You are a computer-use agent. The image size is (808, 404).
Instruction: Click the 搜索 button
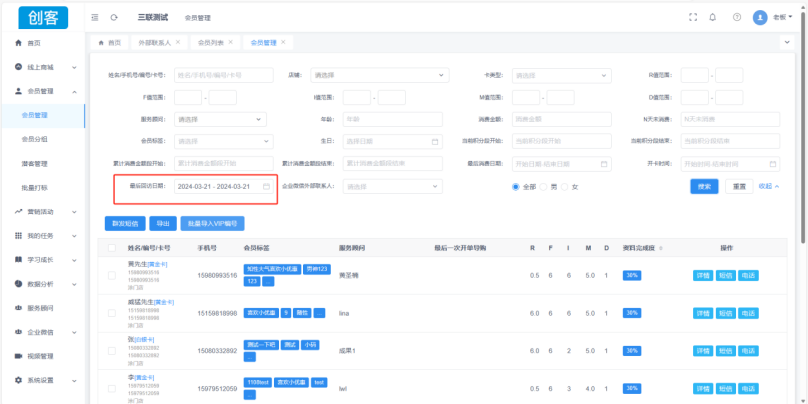[704, 187]
